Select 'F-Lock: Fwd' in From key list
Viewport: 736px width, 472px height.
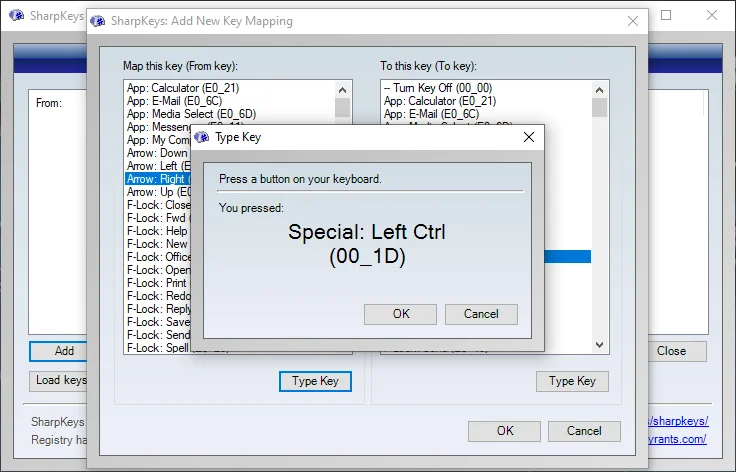click(x=158, y=218)
